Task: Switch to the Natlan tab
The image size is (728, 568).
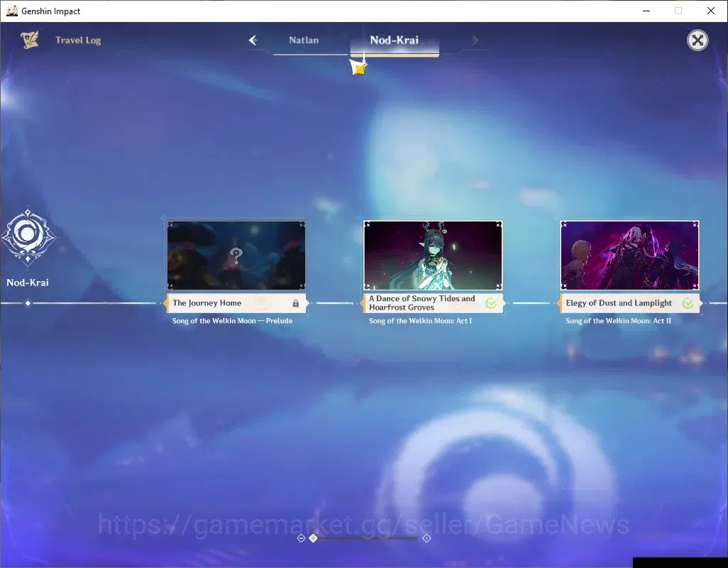Action: click(x=304, y=40)
